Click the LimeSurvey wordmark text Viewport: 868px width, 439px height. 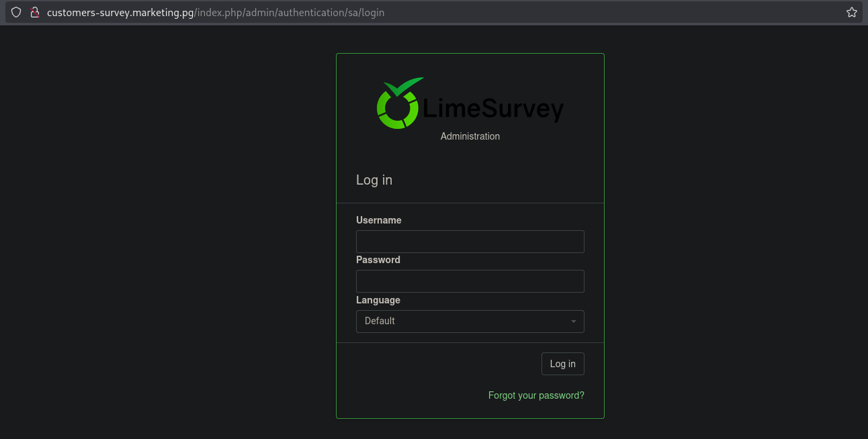tap(493, 109)
